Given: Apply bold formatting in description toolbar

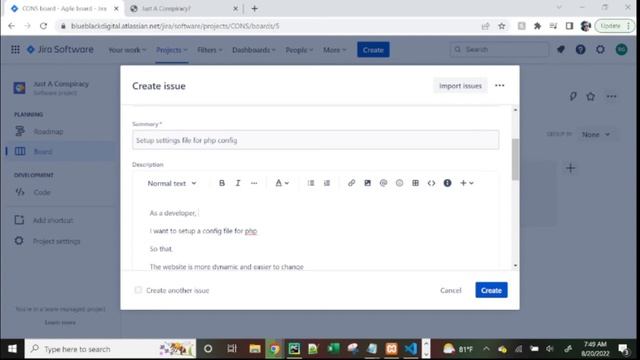Looking at the screenshot, I should [222, 183].
